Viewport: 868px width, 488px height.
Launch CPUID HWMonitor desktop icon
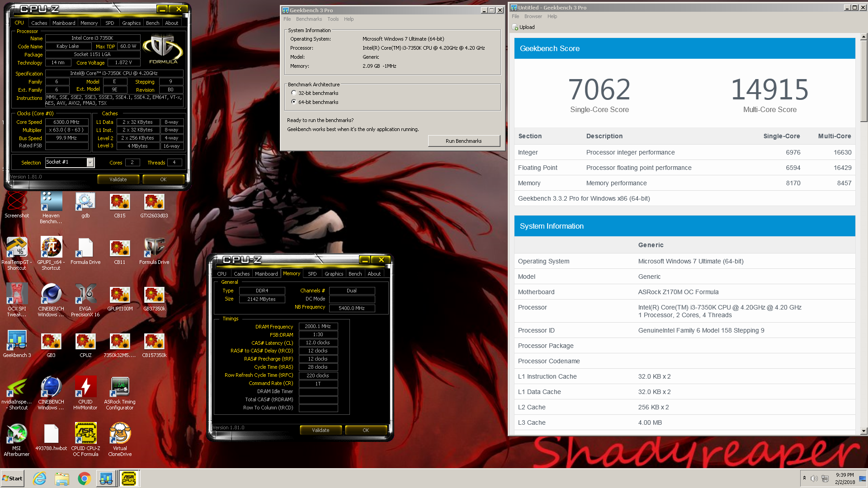coord(85,394)
